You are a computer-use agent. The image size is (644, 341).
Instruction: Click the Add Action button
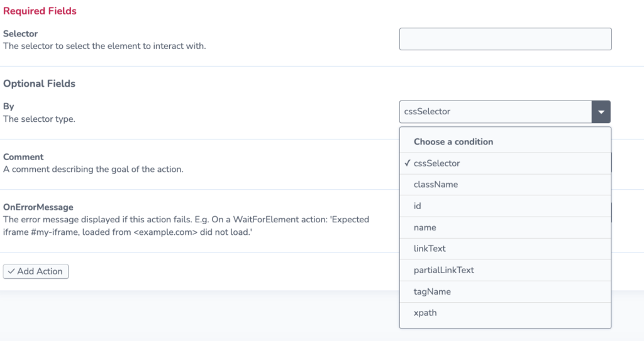click(x=36, y=271)
